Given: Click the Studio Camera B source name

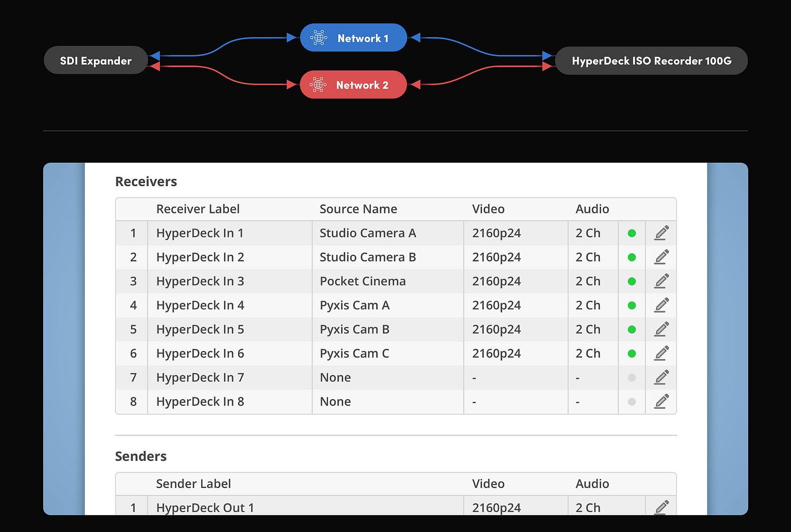Looking at the screenshot, I should point(368,257).
